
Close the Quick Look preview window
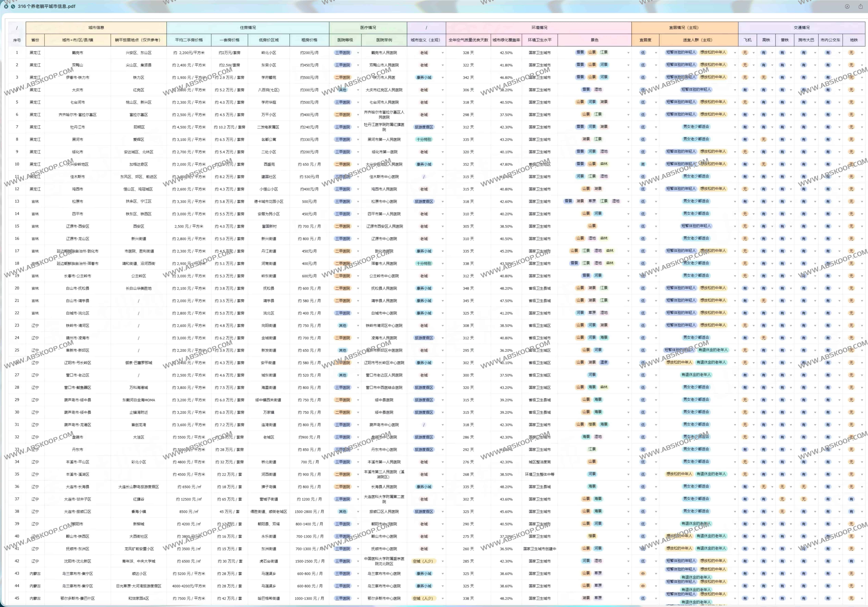[6, 7]
